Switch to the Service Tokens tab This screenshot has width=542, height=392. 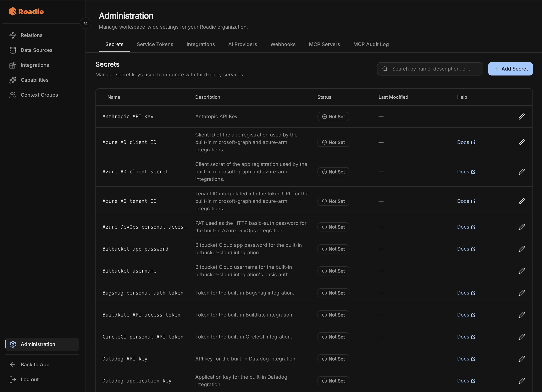(155, 44)
